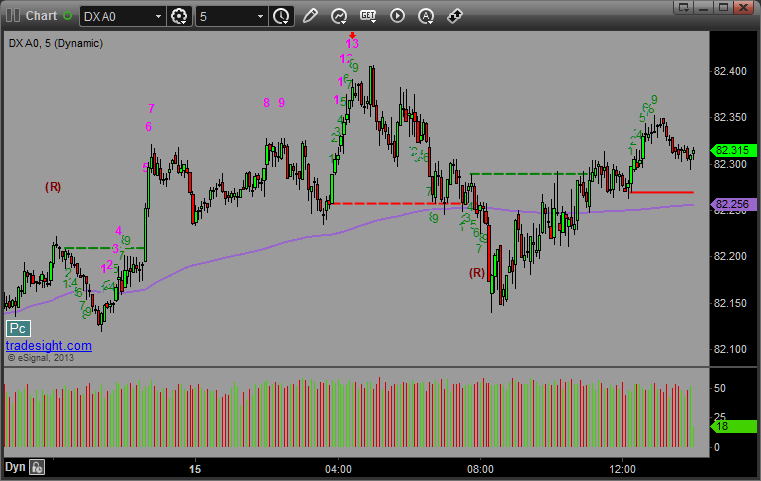Screen dimensions: 761x481
Task: Click the 82.100 price axis label
Action: [x=730, y=349]
